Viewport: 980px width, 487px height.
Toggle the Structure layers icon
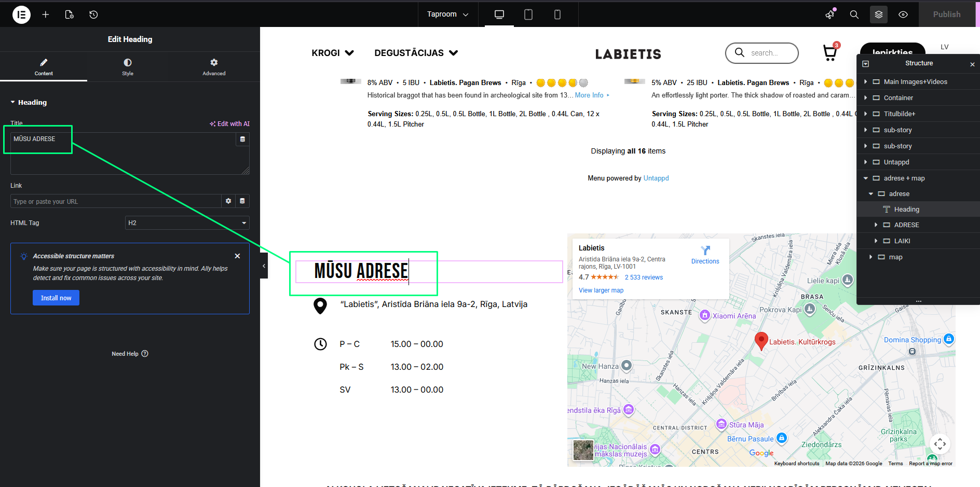878,15
